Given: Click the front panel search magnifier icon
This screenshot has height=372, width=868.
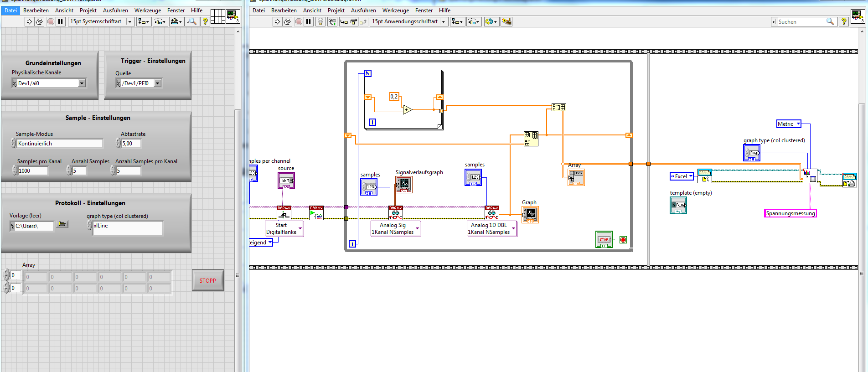Looking at the screenshot, I should [x=192, y=21].
